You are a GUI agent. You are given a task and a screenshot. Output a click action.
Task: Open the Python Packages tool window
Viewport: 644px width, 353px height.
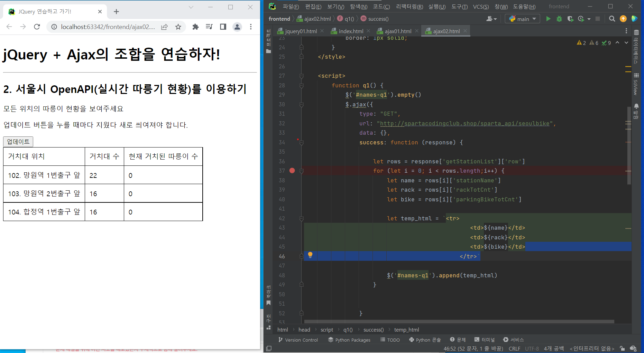349,340
